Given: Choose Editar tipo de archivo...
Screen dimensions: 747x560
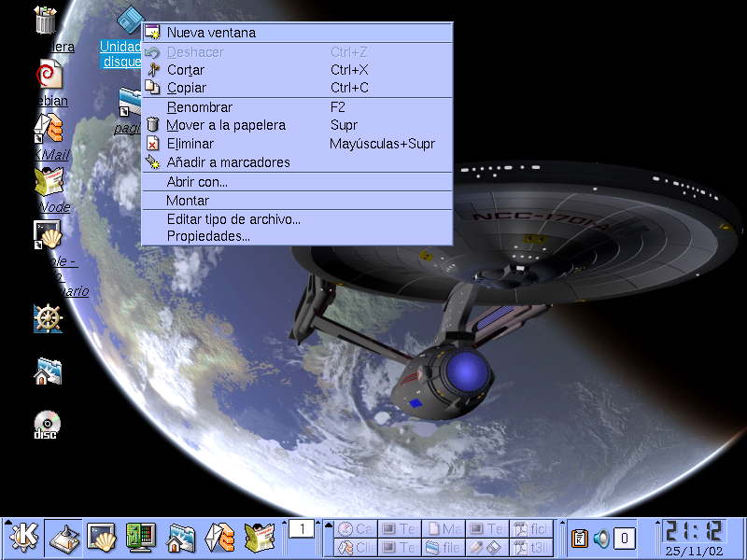Looking at the screenshot, I should coord(297,219).
